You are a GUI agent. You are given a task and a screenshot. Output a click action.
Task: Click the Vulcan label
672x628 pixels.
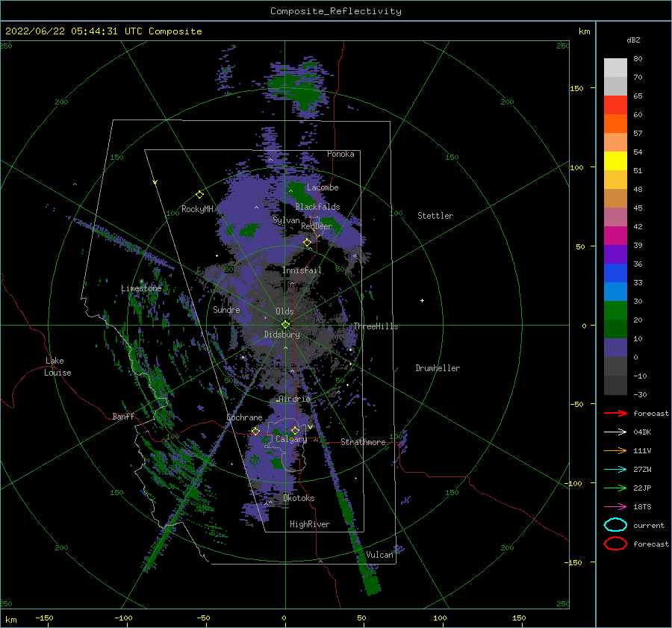[379, 555]
